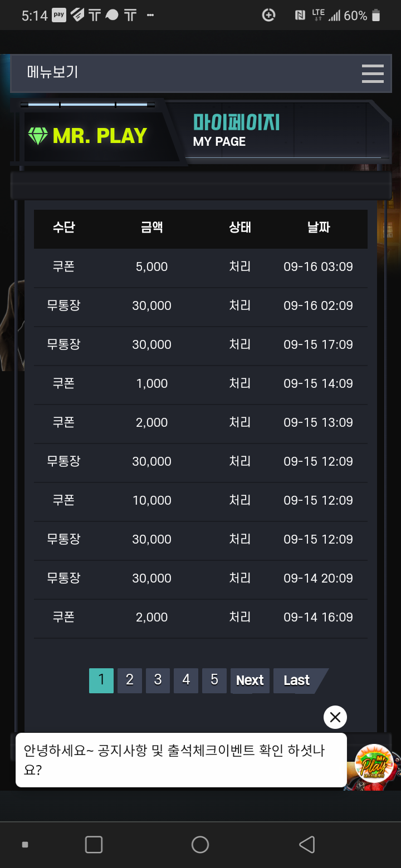Screen dimensions: 401x868
Task: Open the MR. PLAY logo link
Action: pos(88,136)
